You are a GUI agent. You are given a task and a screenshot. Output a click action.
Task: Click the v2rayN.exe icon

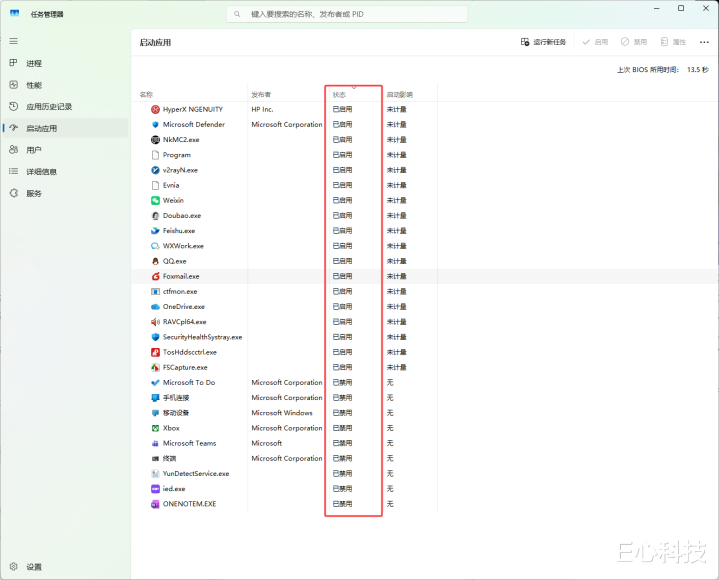pyautogui.click(x=155, y=170)
